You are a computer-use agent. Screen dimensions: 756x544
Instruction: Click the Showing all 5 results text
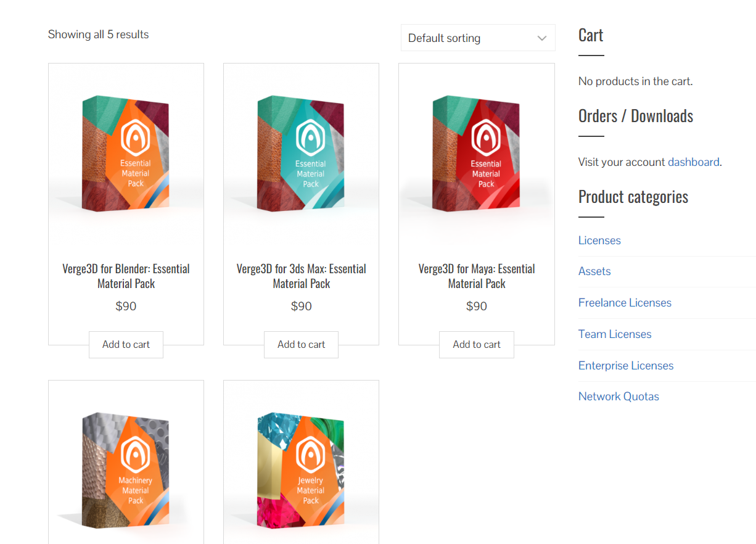pyautogui.click(x=98, y=35)
